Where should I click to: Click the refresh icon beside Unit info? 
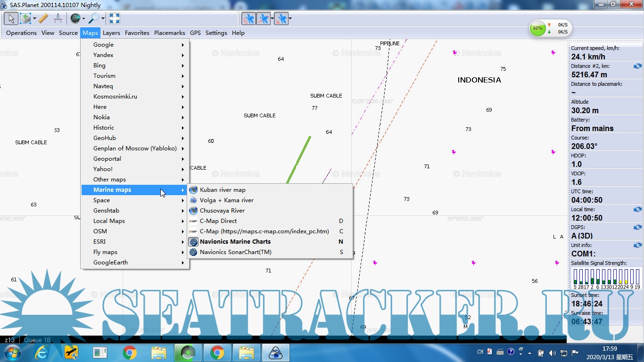point(637,246)
